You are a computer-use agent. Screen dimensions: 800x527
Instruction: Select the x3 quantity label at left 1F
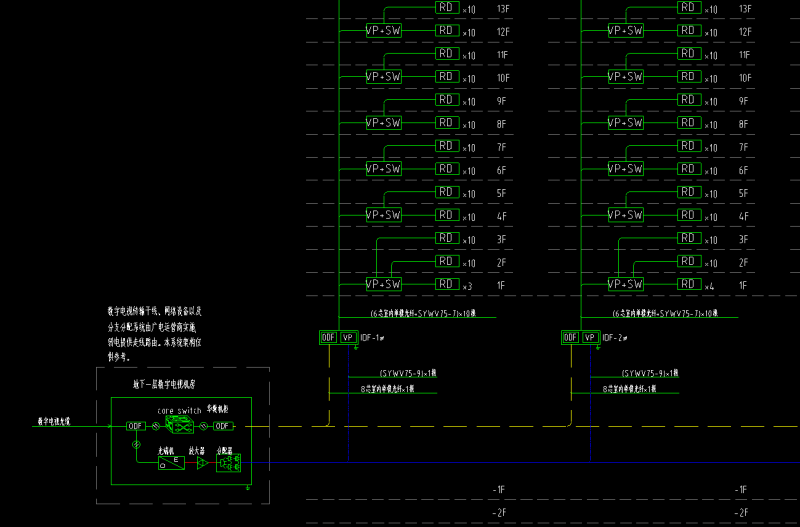tap(467, 286)
